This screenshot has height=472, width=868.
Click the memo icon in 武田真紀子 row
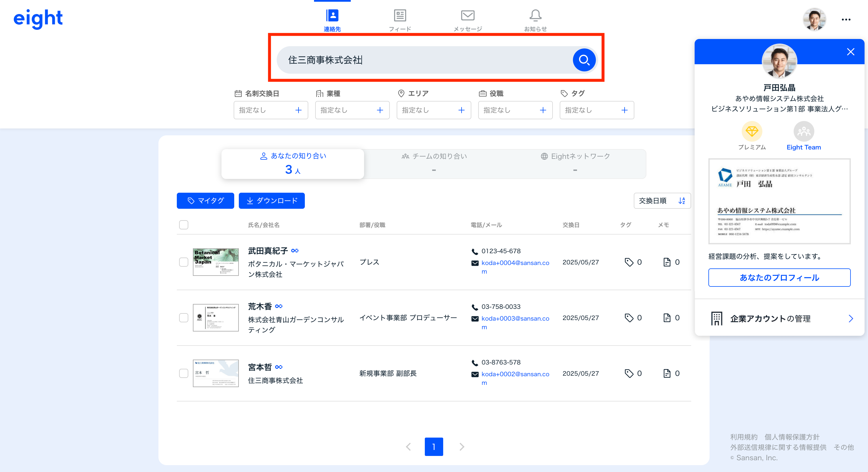pyautogui.click(x=667, y=262)
